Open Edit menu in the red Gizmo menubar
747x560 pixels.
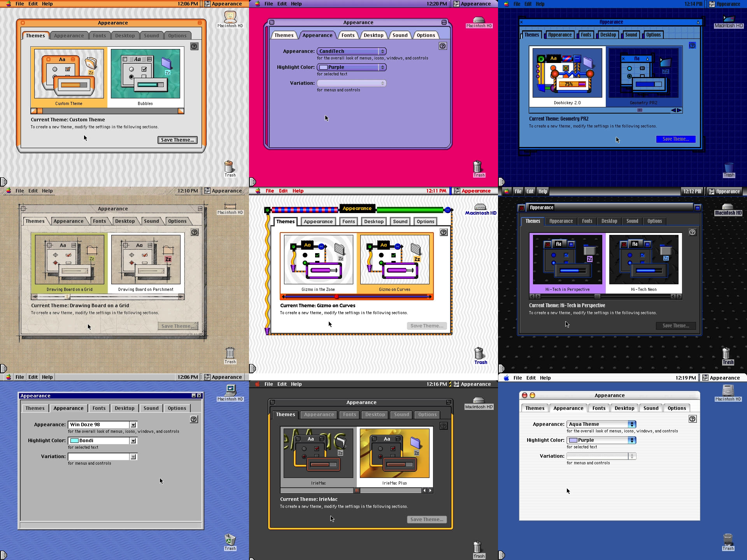tap(283, 191)
